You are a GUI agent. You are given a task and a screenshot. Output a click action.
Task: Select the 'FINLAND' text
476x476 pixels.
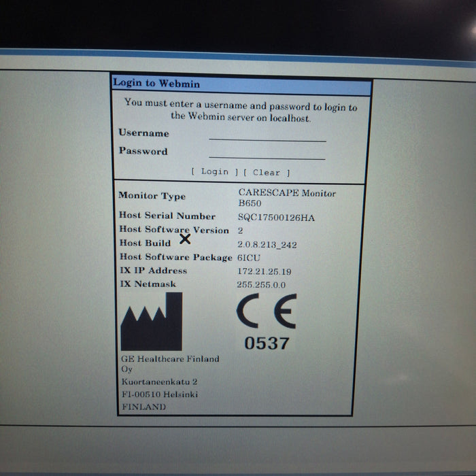click(144, 407)
